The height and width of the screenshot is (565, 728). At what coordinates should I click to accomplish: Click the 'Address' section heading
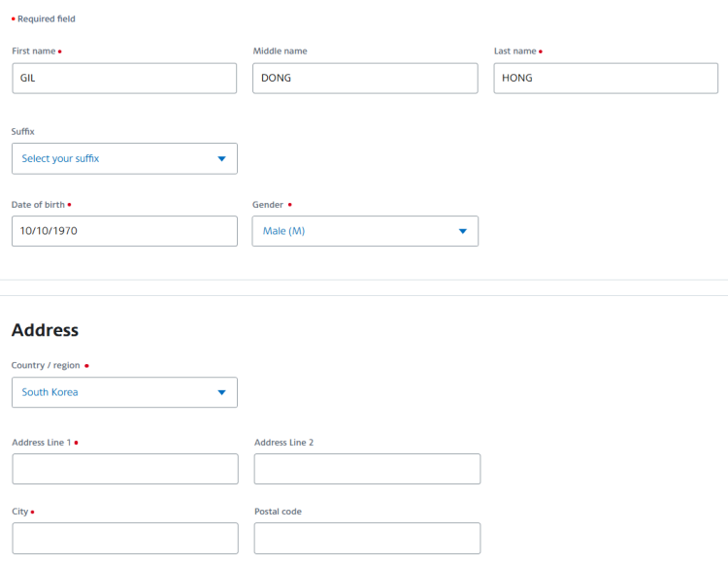45,330
